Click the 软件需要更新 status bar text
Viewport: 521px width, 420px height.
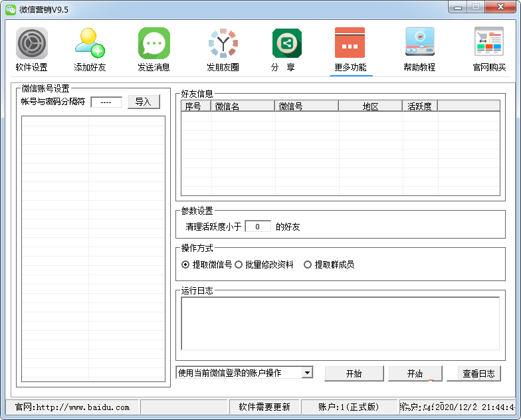264,407
